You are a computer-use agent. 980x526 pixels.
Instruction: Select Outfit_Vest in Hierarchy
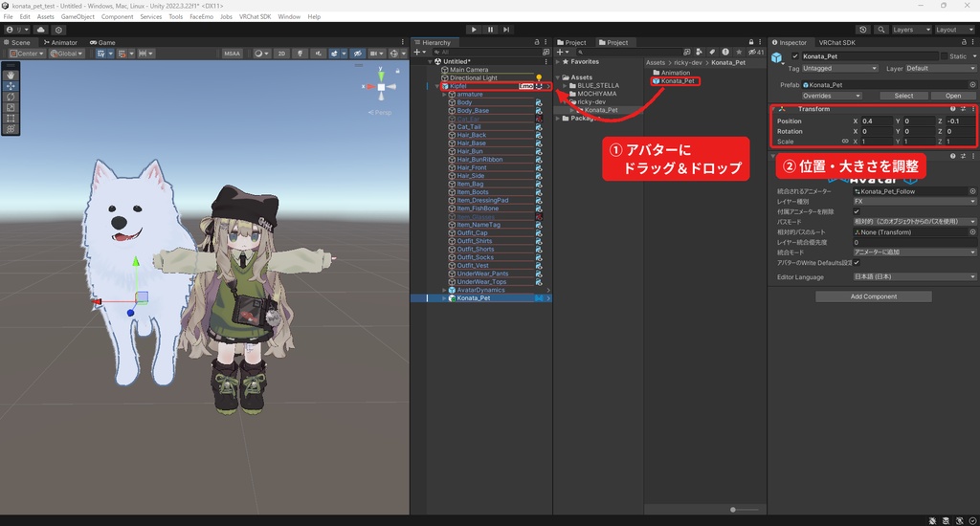(473, 266)
